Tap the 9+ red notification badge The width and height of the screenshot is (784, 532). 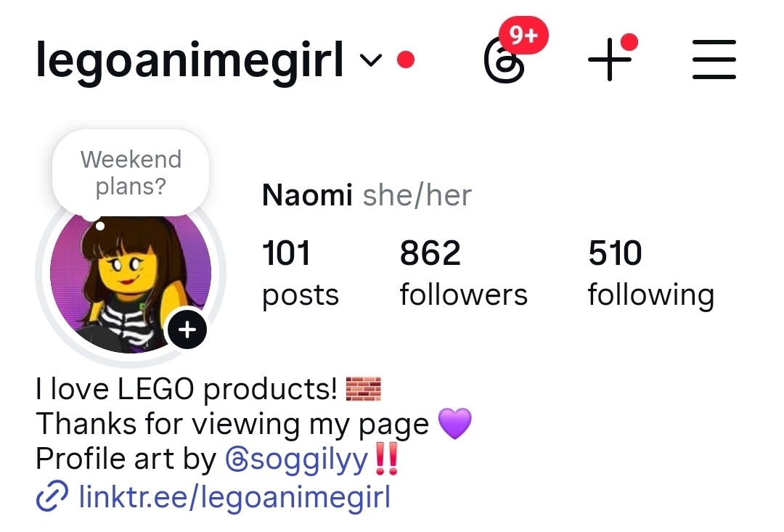pos(524,35)
